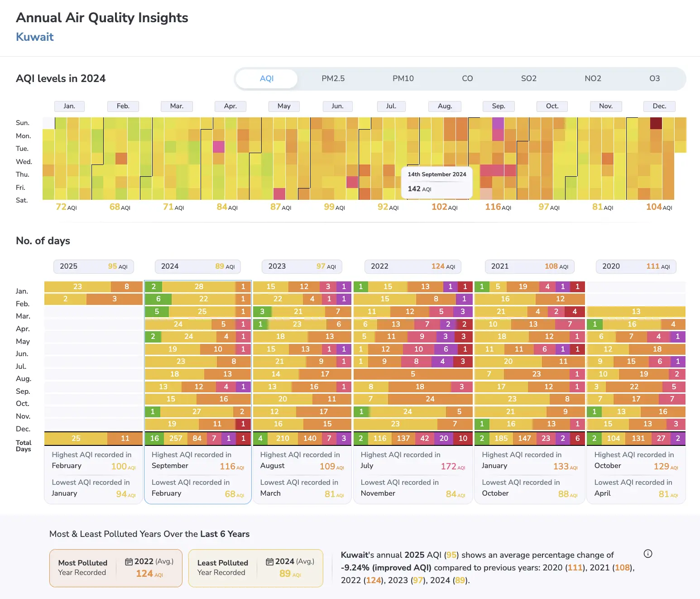Click the 68 AQI February lowest value in 2024
This screenshot has height=599, width=700.
235,494
